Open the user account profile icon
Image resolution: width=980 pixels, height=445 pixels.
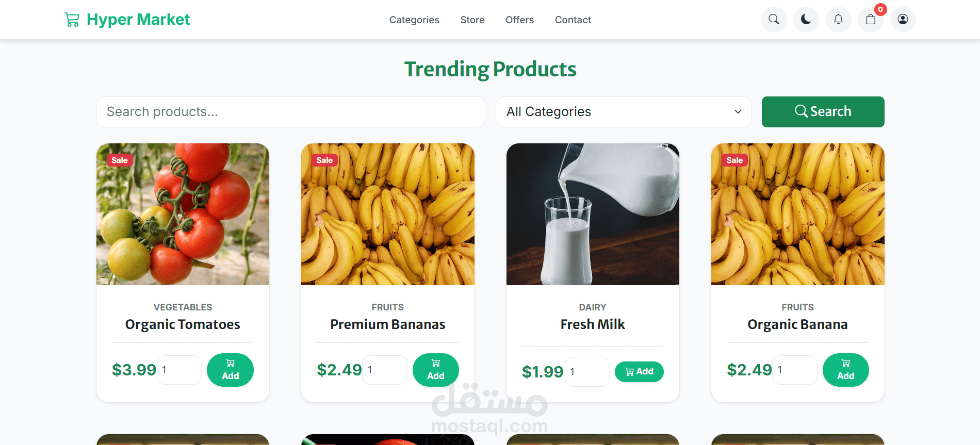(903, 20)
